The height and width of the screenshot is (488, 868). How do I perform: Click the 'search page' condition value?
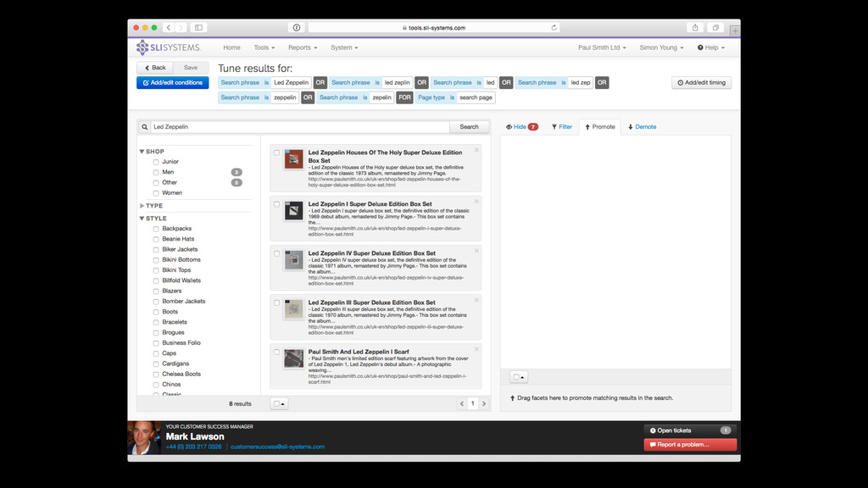coord(476,97)
